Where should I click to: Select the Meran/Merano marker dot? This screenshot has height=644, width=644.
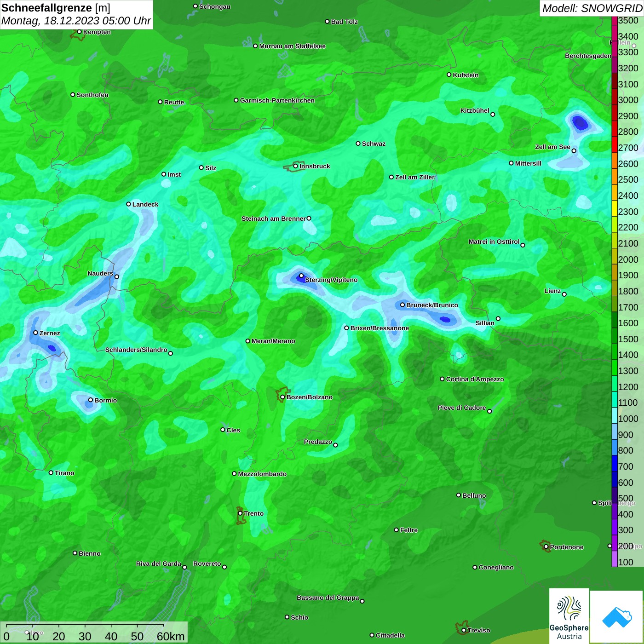pos(248,341)
